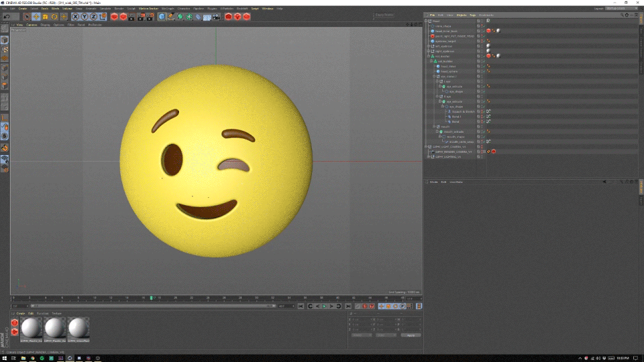Collapse the mouth null node
Screen dimensions: 644x362
(x=435, y=127)
